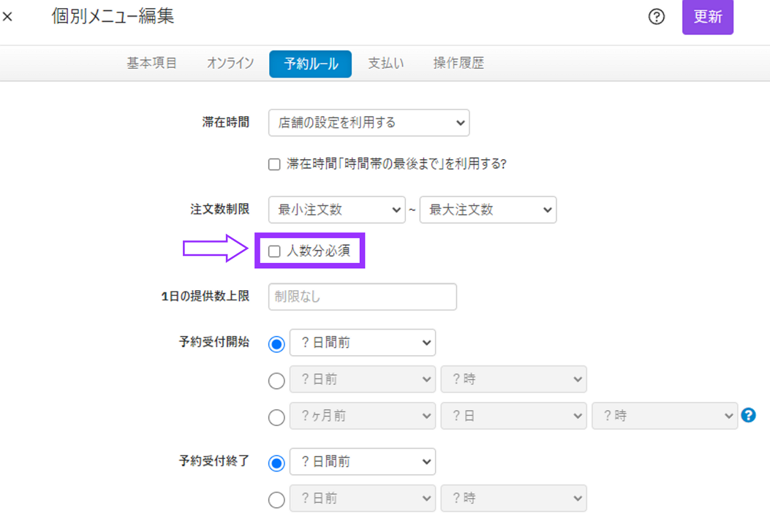This screenshot has height=532, width=770.
Task: Select the 予約ルール tab
Action: pyautogui.click(x=310, y=64)
